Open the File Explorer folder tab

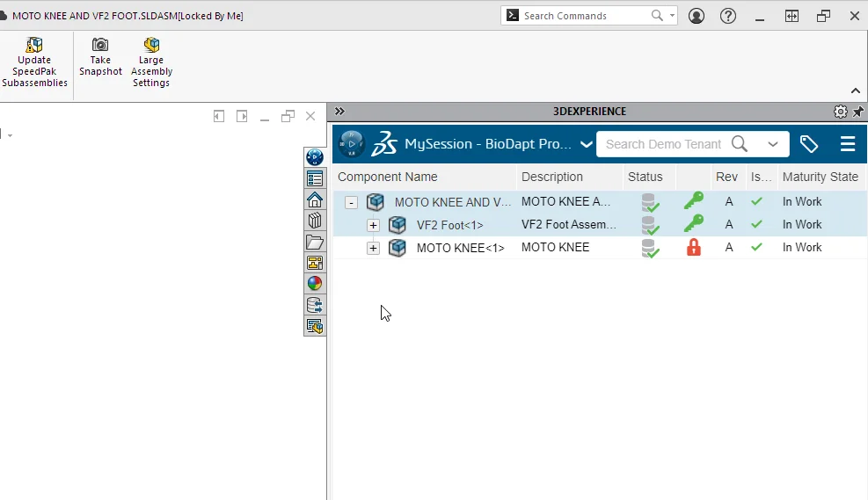(x=314, y=242)
